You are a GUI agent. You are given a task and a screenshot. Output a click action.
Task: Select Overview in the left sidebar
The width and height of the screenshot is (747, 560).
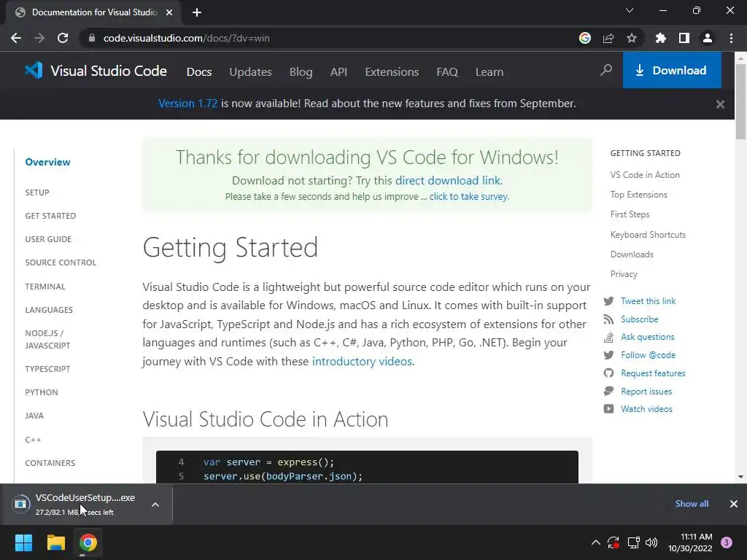(x=47, y=162)
